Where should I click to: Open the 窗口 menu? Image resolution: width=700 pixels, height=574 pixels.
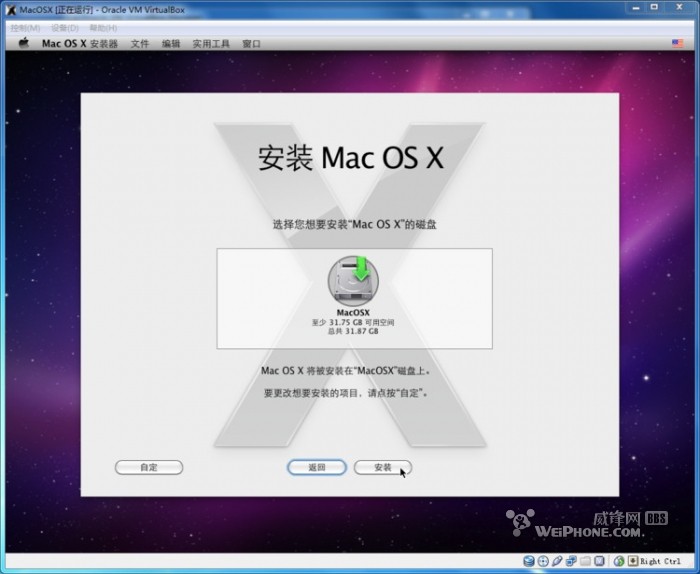point(251,44)
